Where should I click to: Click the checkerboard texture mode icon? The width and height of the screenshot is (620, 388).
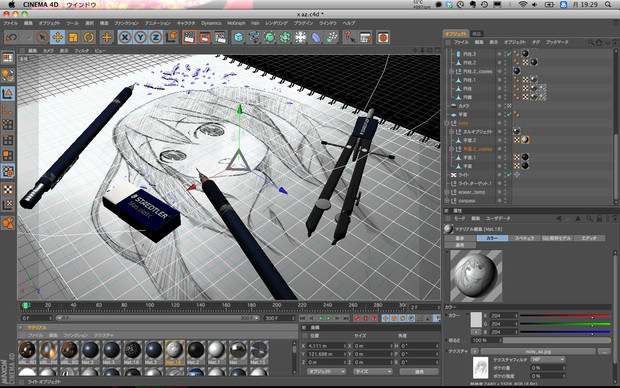click(8, 189)
